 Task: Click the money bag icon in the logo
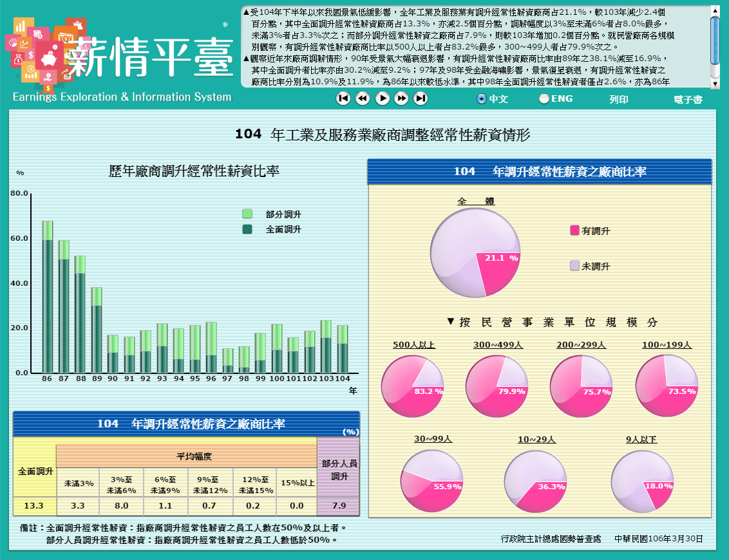pyautogui.click(x=18, y=59)
